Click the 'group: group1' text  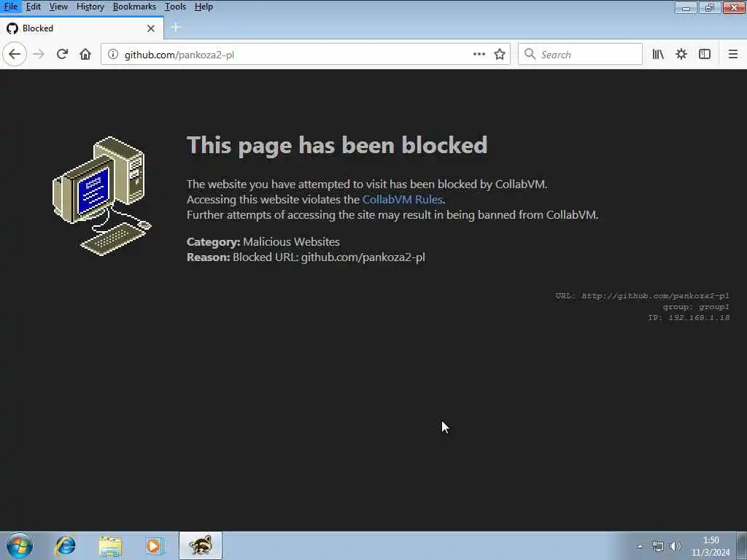pos(696,307)
